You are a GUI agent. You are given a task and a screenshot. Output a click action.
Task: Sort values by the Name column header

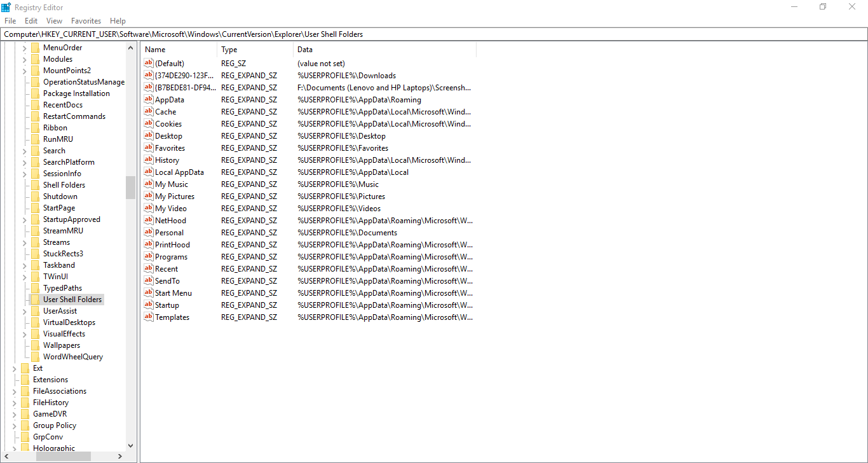pos(180,50)
